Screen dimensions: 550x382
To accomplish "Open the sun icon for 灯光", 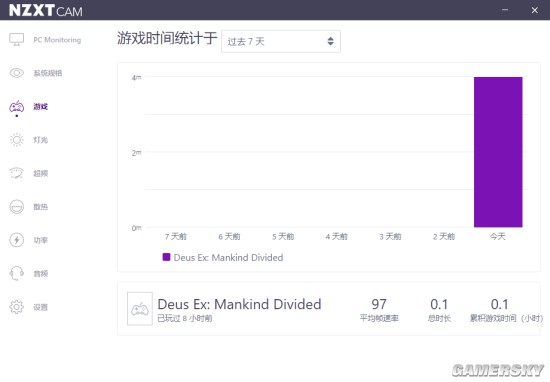I will coord(16,140).
